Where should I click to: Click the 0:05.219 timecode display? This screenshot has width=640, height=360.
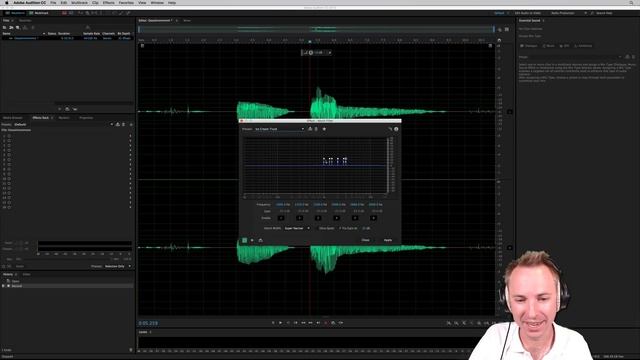(x=148, y=323)
